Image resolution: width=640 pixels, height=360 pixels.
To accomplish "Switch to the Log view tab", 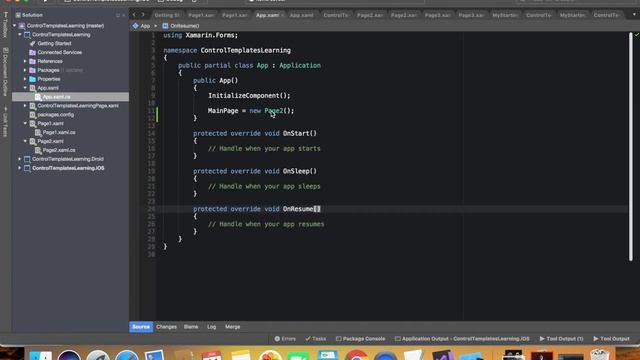I will coord(211,327).
